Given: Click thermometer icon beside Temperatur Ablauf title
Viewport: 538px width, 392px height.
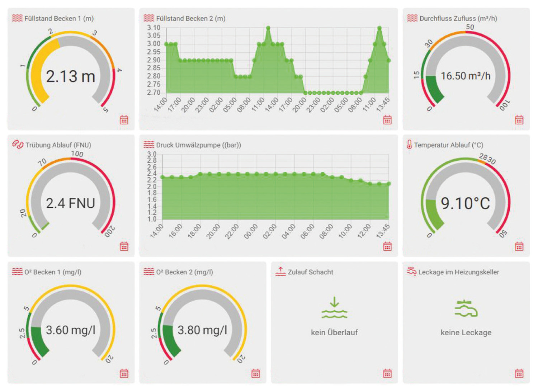Looking at the screenshot, I should [x=409, y=145].
